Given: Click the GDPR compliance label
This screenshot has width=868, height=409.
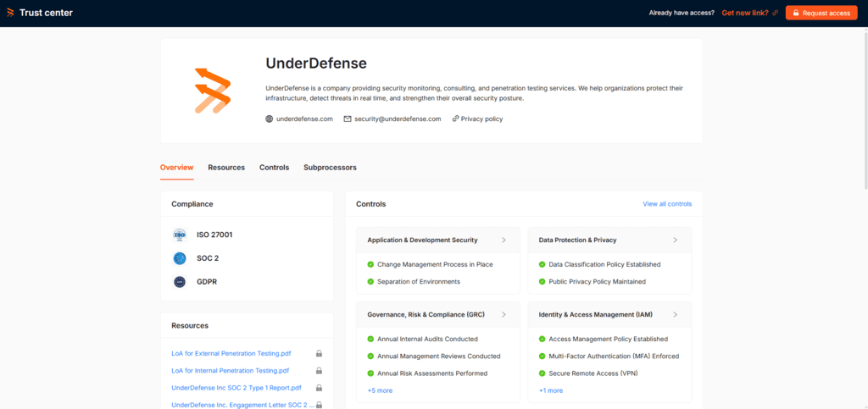Looking at the screenshot, I should [207, 282].
